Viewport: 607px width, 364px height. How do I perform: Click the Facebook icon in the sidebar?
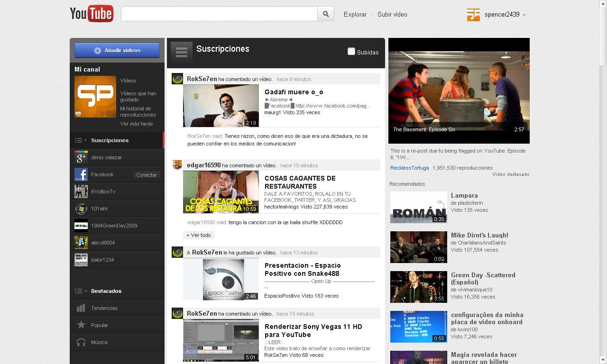(81, 174)
